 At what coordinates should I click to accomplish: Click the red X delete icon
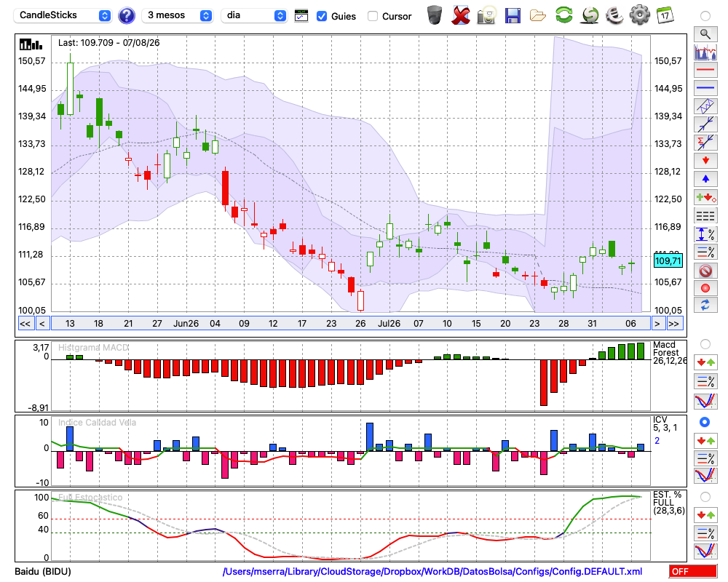(x=461, y=15)
